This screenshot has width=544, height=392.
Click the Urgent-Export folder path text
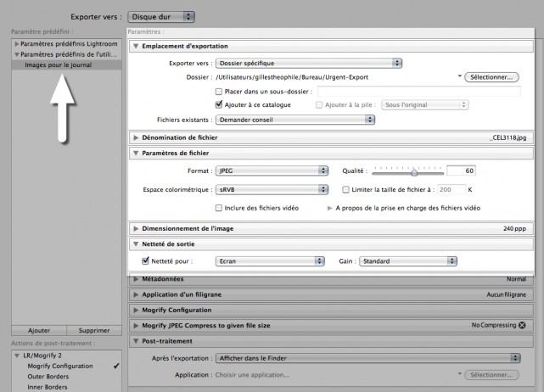(x=292, y=77)
